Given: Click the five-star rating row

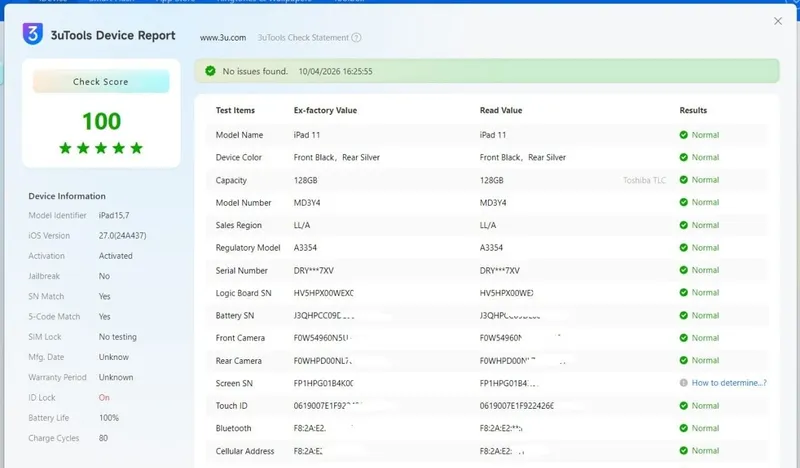Looking at the screenshot, I should 101,149.
